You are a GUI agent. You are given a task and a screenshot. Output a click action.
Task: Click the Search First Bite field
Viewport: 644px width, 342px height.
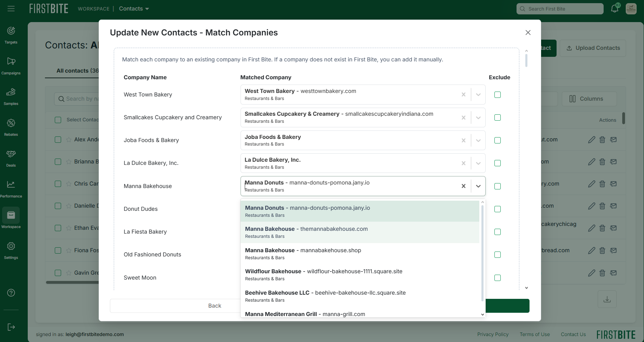click(560, 9)
